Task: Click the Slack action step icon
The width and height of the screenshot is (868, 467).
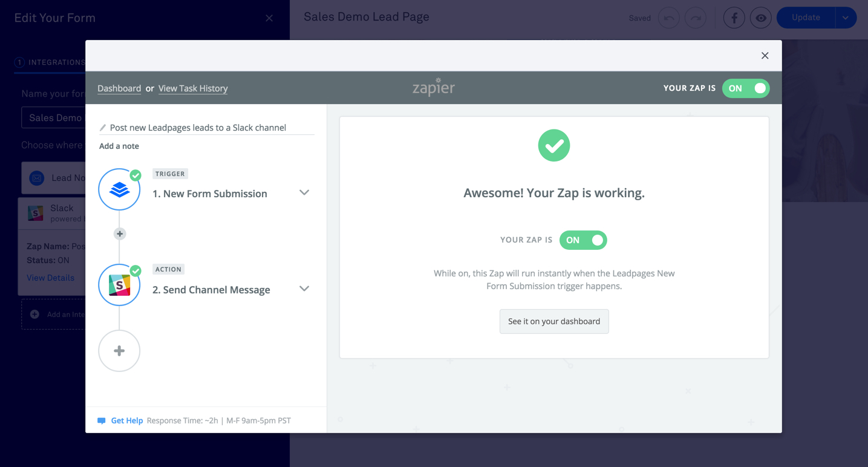Action: pos(119,285)
